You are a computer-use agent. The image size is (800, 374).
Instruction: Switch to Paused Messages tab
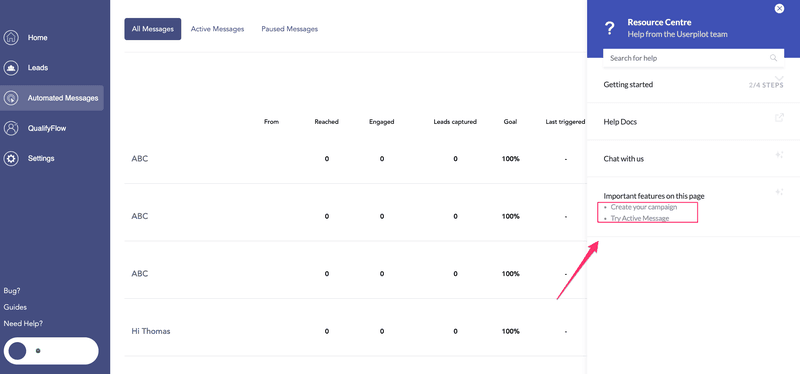tap(289, 29)
